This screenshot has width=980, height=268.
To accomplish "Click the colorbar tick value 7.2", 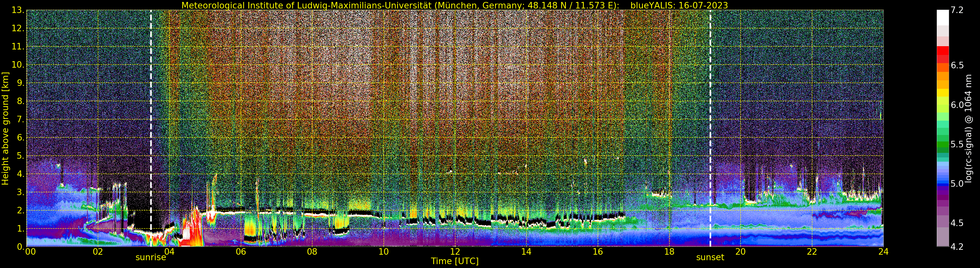I will tap(957, 10).
